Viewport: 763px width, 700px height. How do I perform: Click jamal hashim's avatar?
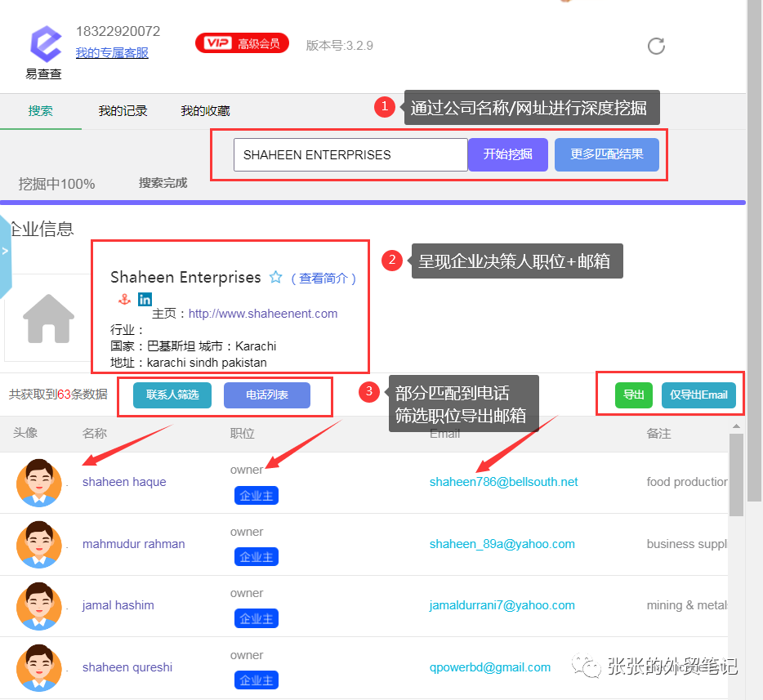pos(39,606)
